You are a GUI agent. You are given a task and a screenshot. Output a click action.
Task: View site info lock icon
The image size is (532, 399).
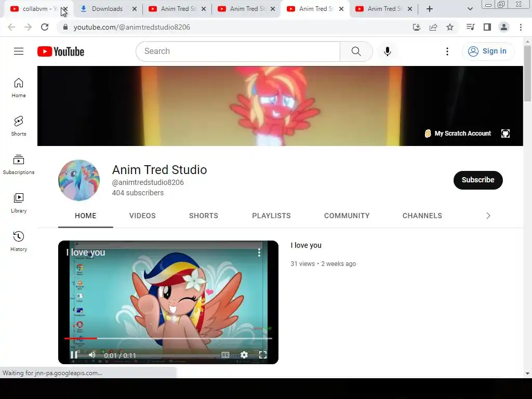[65, 27]
